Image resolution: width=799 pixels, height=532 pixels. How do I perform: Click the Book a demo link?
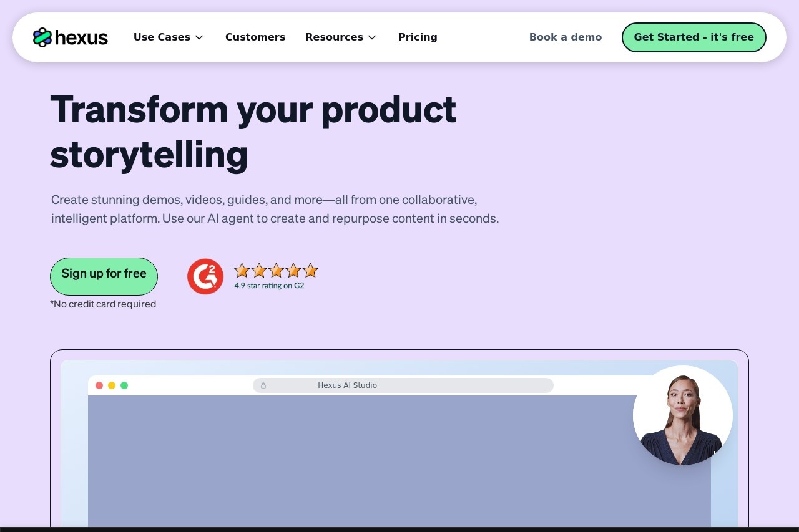pos(566,37)
